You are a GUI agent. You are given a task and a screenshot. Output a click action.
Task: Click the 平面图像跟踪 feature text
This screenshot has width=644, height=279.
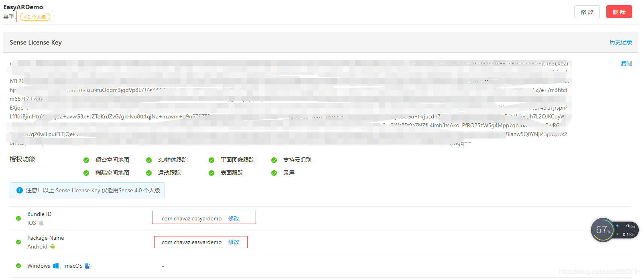coord(238,160)
